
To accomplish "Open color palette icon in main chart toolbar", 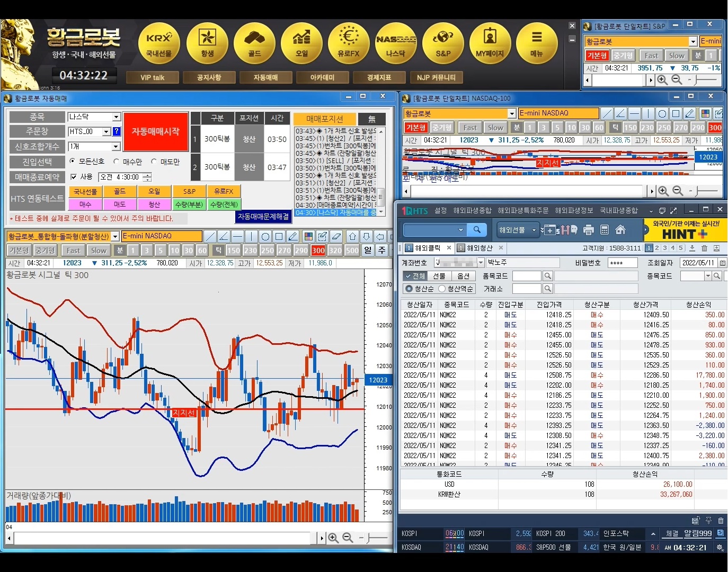I will click(x=308, y=236).
